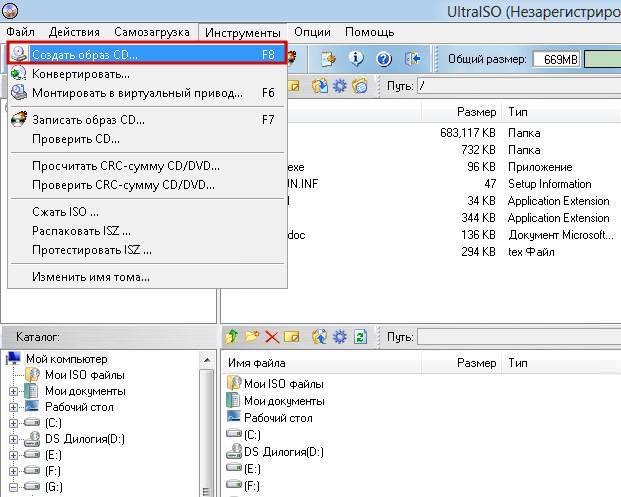The width and height of the screenshot is (621, 497).
Task: Open the Действия menu
Action: pos(74,32)
